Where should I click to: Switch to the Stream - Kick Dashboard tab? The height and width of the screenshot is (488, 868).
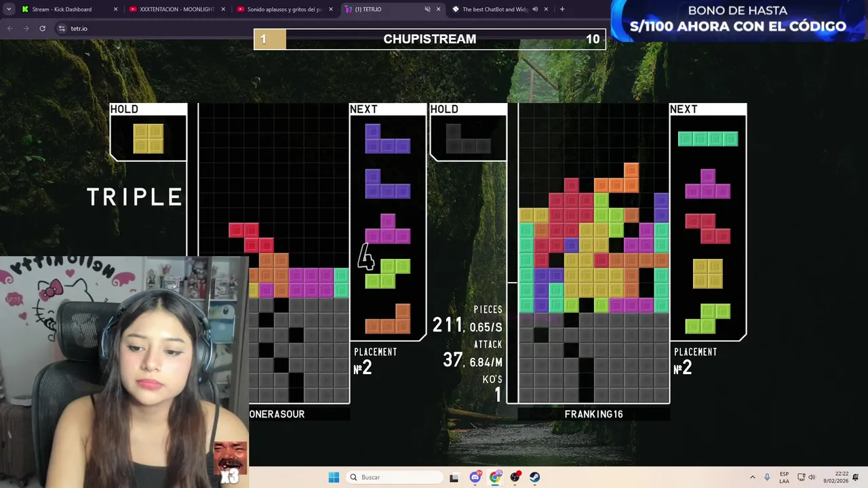(70, 9)
